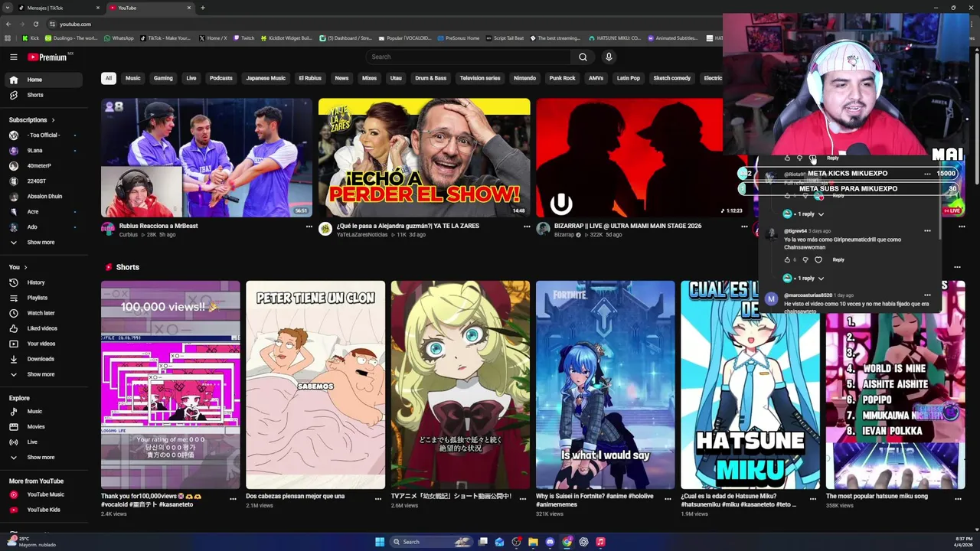Open 9Lana subscription channel
980x551 pixels.
pos(43,151)
